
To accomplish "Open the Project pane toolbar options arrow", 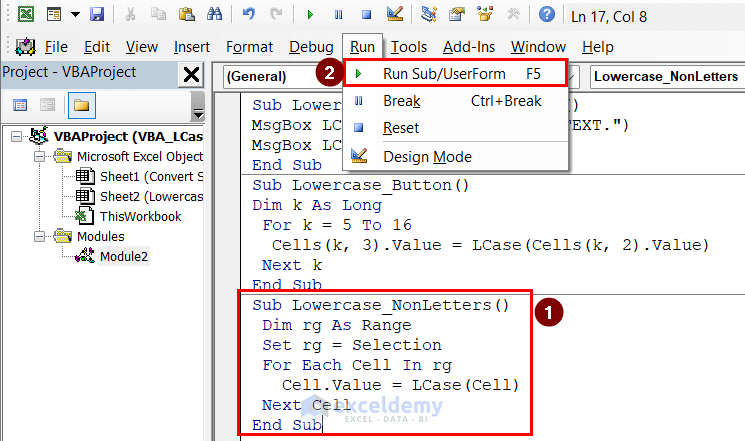I will click(198, 113).
